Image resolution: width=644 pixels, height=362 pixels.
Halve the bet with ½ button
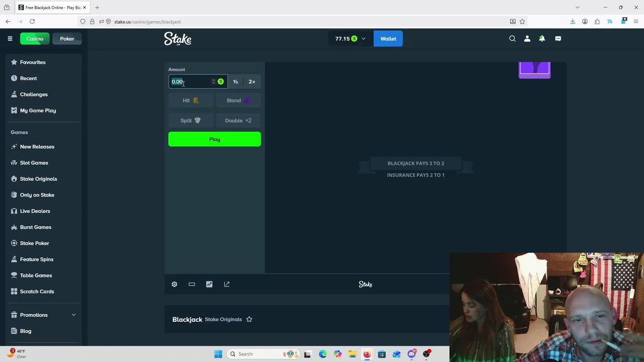pyautogui.click(x=235, y=81)
